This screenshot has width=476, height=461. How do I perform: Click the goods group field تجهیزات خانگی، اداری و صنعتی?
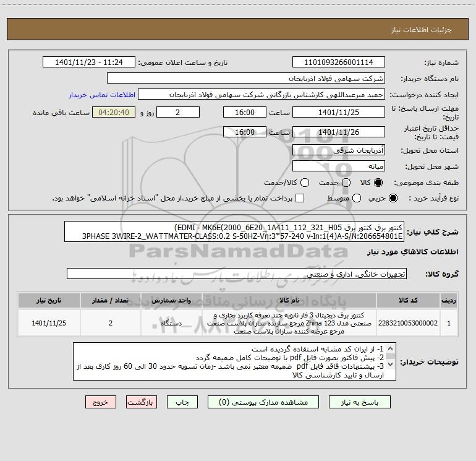(x=237, y=274)
